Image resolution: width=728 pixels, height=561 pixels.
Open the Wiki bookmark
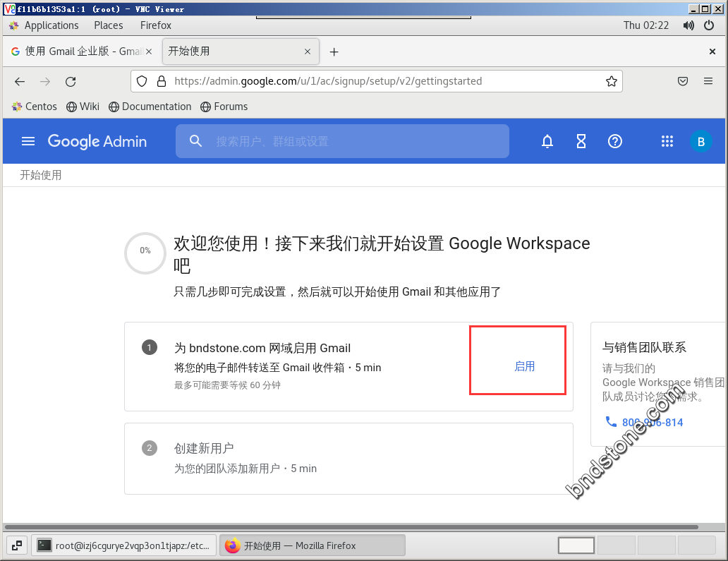click(83, 107)
